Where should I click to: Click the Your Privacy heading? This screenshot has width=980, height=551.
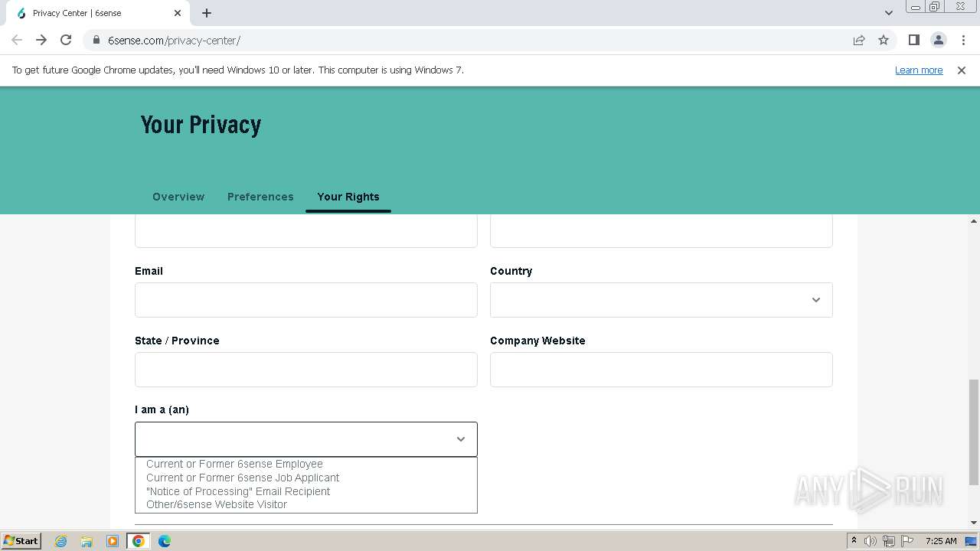[x=201, y=125]
